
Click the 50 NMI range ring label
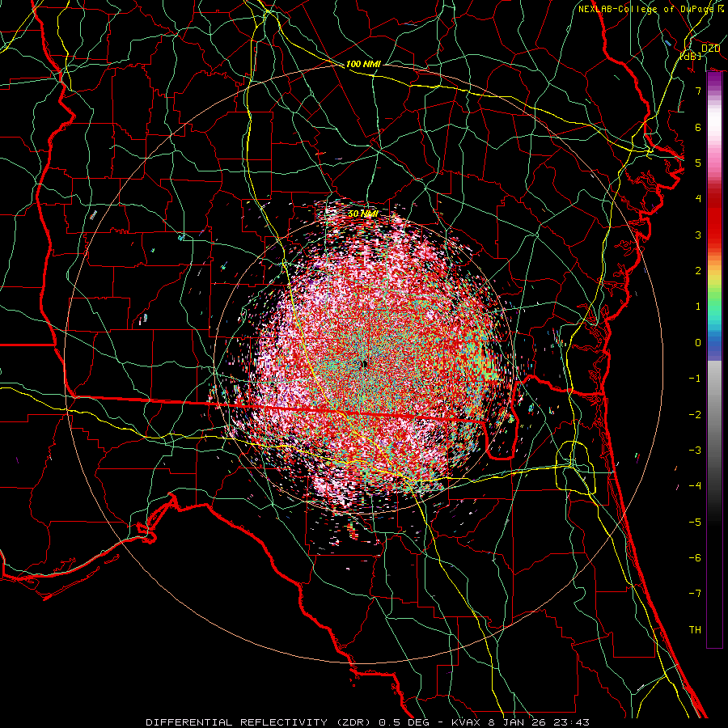coord(362,214)
